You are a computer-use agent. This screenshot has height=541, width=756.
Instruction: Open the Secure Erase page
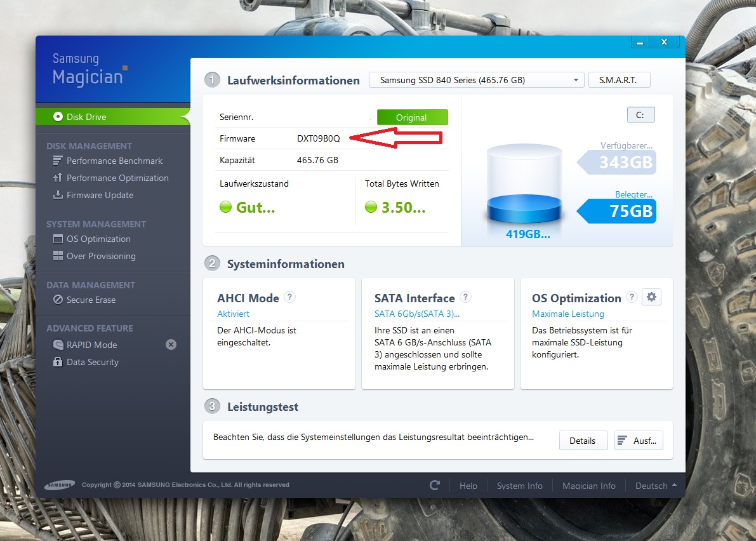(x=91, y=300)
